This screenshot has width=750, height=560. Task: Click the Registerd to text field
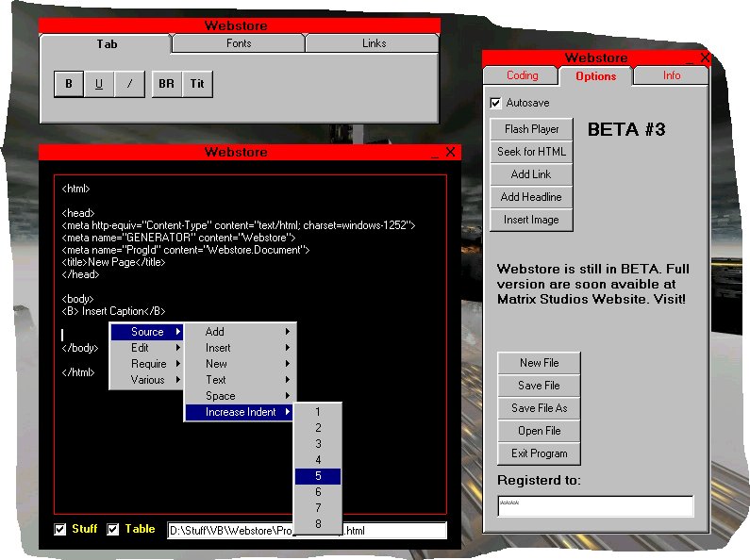(x=595, y=506)
